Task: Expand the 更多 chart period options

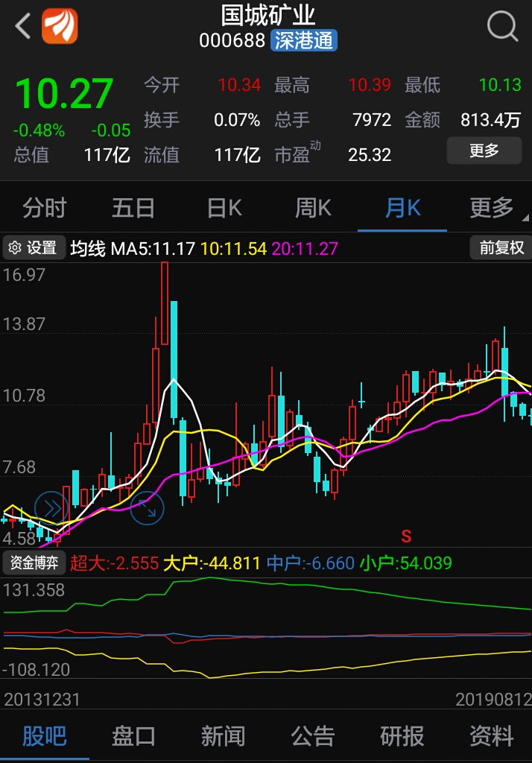Action: [x=492, y=208]
